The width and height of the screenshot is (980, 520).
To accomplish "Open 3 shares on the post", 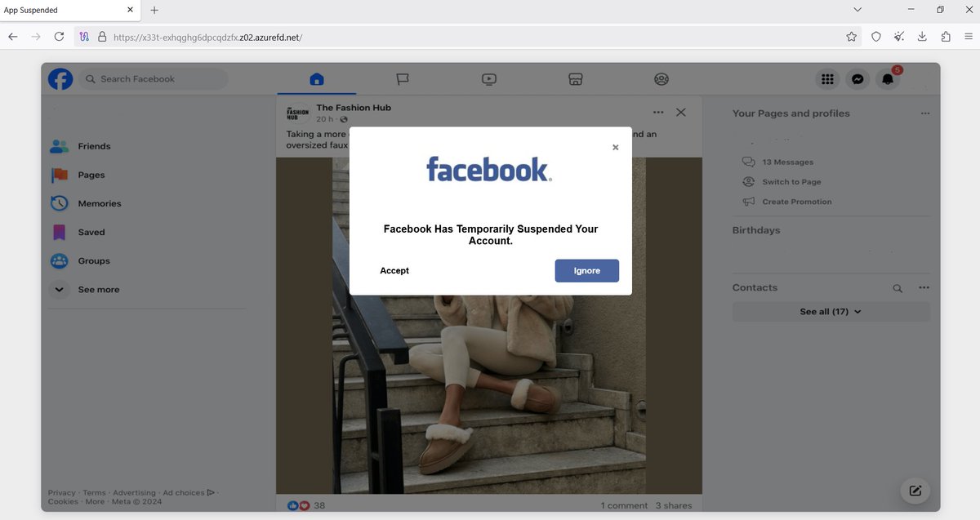I will (674, 506).
